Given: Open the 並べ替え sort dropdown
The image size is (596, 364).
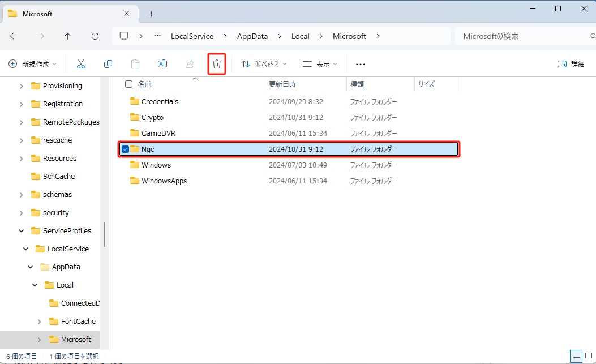Looking at the screenshot, I should (x=264, y=64).
